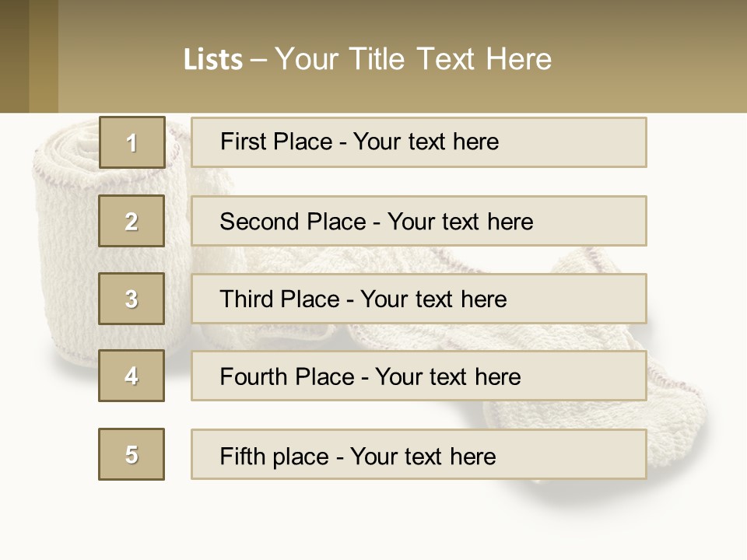This screenshot has width=747, height=560.
Task: Click the number 3 square
Action: click(132, 299)
